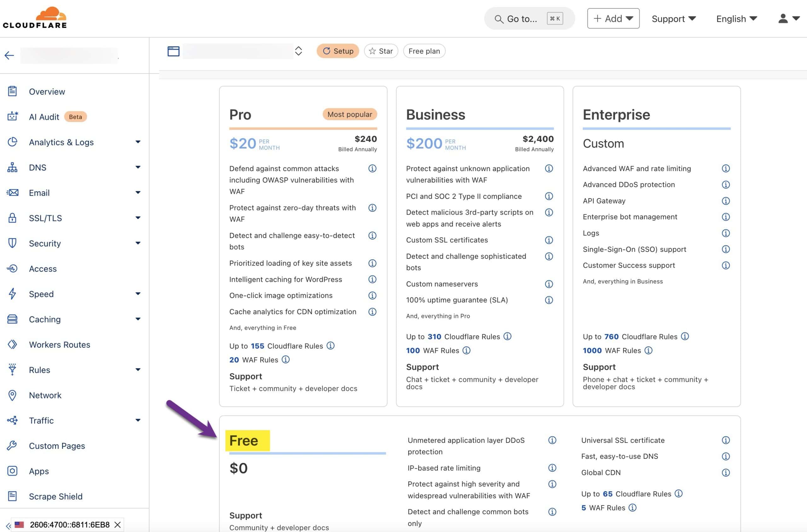Click the Email envelope icon
Viewport: 807px width, 532px height.
coord(12,193)
